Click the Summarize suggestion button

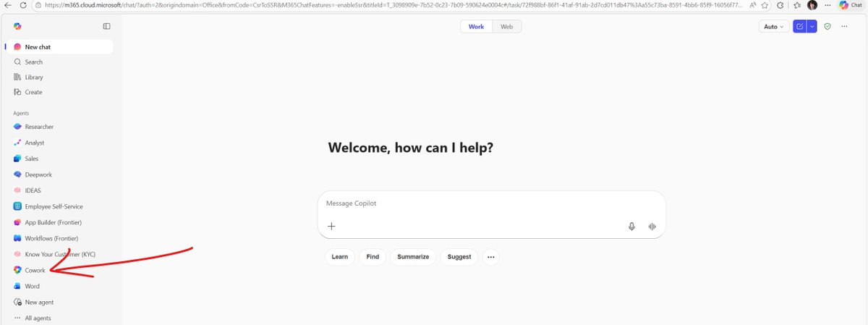point(413,256)
